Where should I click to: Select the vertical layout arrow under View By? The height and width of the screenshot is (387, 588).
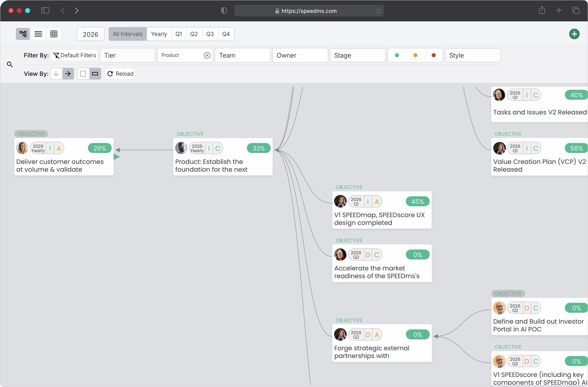coord(56,73)
